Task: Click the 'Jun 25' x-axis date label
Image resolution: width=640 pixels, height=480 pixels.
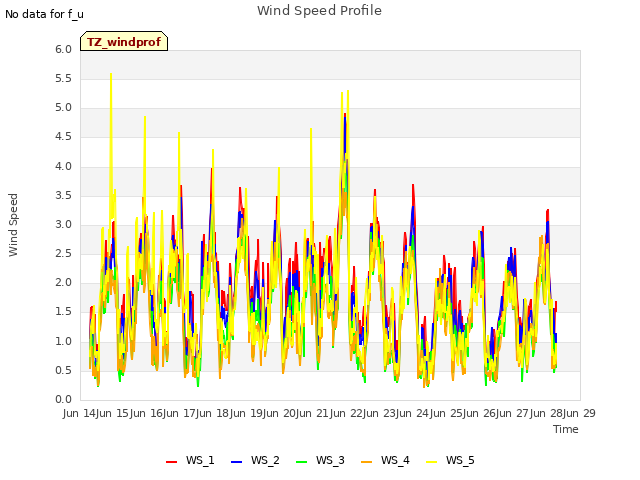Action: point(447,413)
